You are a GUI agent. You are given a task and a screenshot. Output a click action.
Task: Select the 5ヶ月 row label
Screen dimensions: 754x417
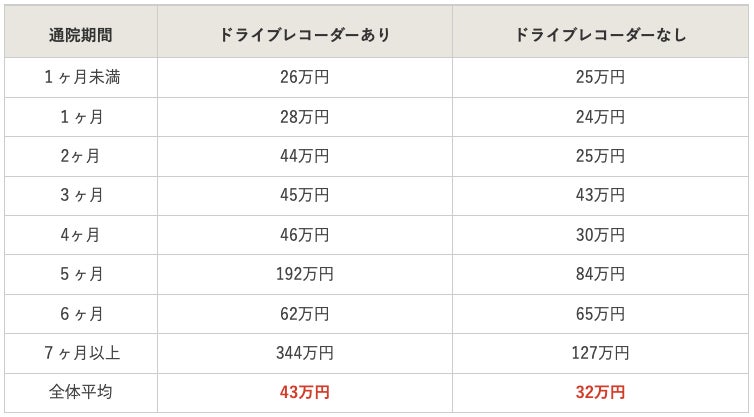coord(81,274)
